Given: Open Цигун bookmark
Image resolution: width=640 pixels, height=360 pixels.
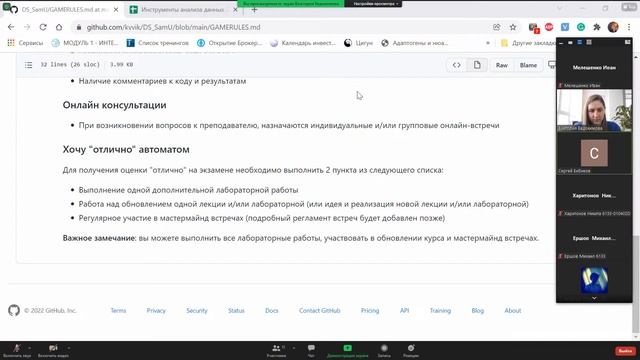Looking at the screenshot, I should (x=358, y=43).
